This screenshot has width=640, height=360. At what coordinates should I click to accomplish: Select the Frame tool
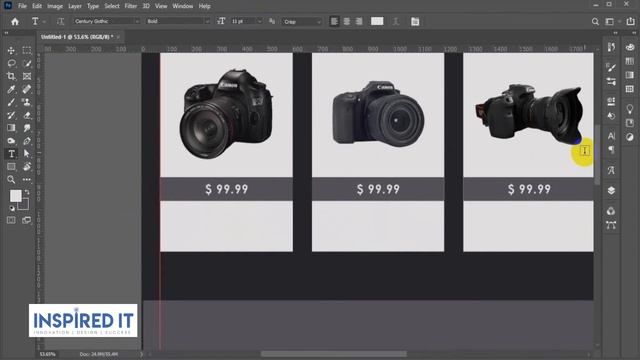click(27, 76)
